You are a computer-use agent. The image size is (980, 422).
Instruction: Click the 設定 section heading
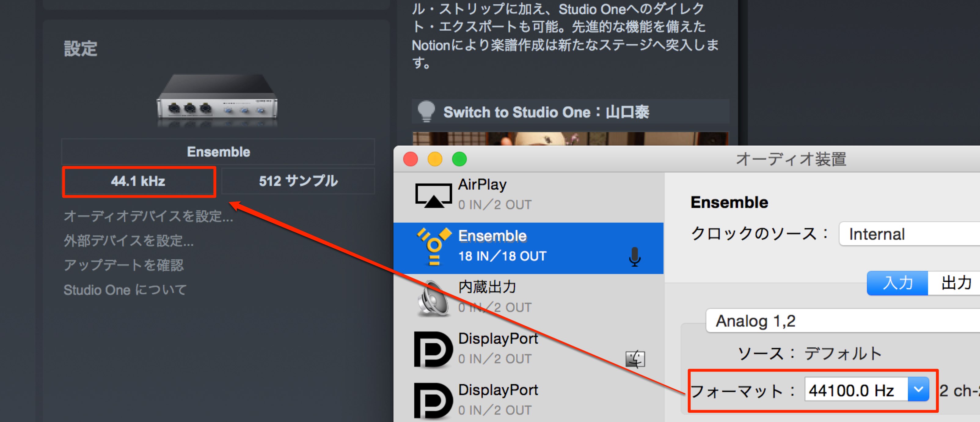(81, 49)
